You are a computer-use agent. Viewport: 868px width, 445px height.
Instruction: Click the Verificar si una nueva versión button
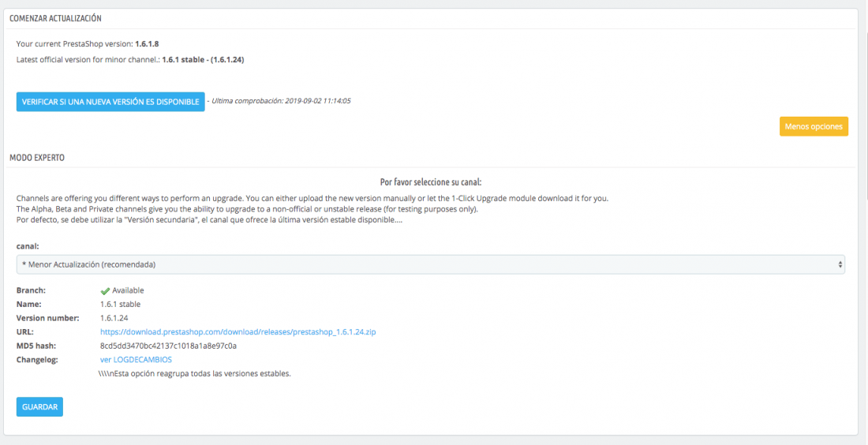tap(110, 102)
